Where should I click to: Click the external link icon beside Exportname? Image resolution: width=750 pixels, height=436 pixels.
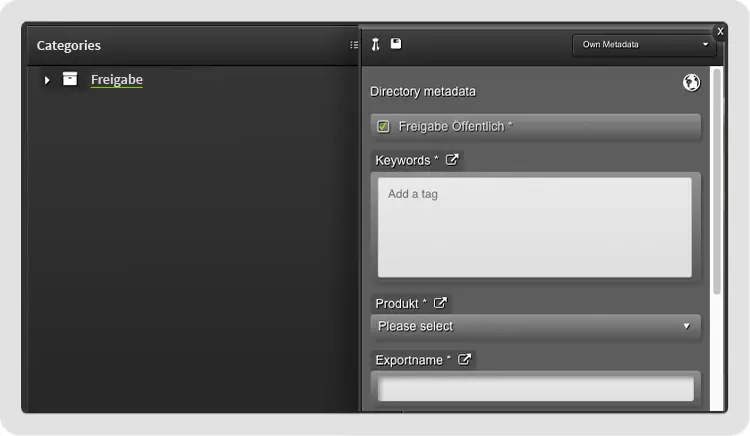coord(464,360)
